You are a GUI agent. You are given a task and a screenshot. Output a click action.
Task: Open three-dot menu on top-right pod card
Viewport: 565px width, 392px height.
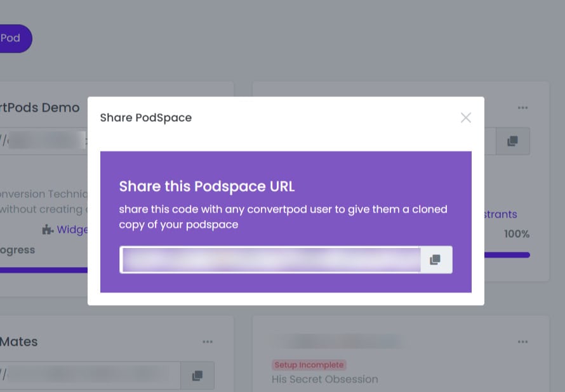point(522,108)
